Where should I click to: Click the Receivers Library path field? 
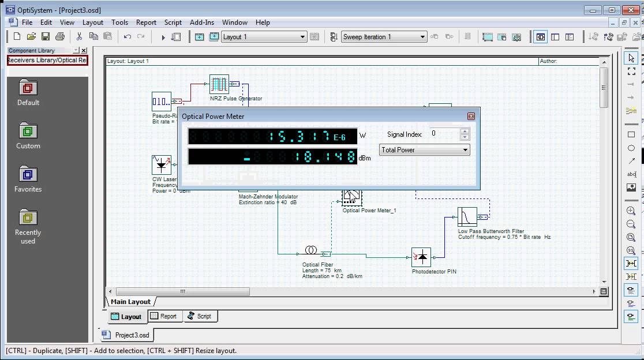click(47, 61)
